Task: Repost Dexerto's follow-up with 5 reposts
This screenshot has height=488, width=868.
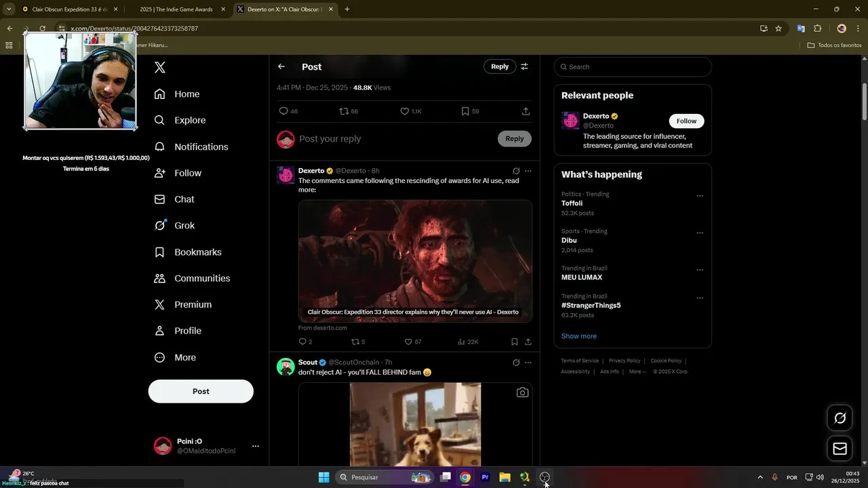Action: click(x=358, y=342)
